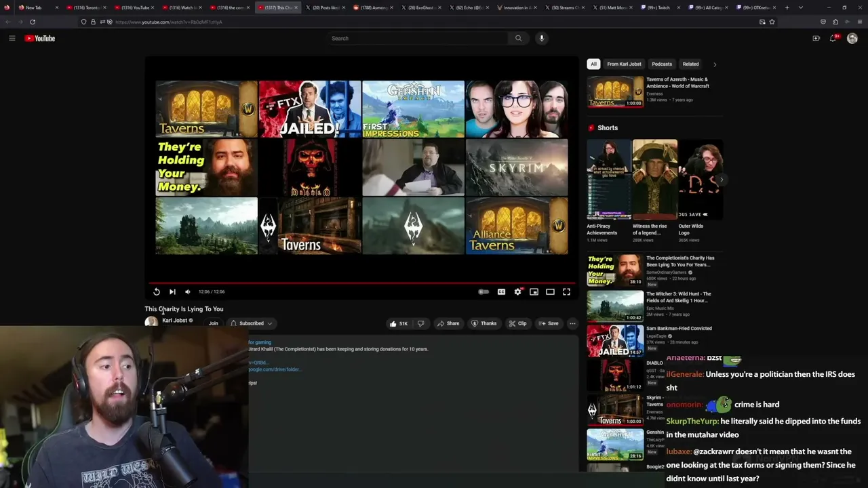Click the Diablo endscreen thumbnail

310,167
